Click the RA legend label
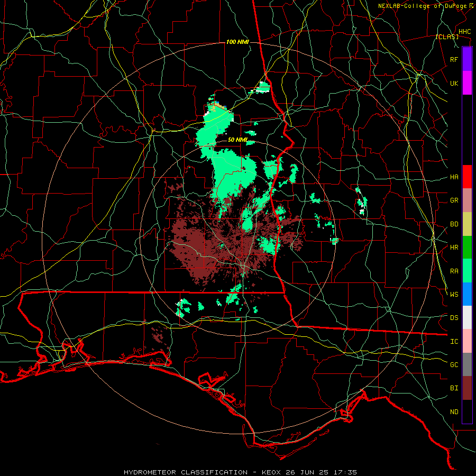Screen dimensions: 476x476 coord(454,271)
